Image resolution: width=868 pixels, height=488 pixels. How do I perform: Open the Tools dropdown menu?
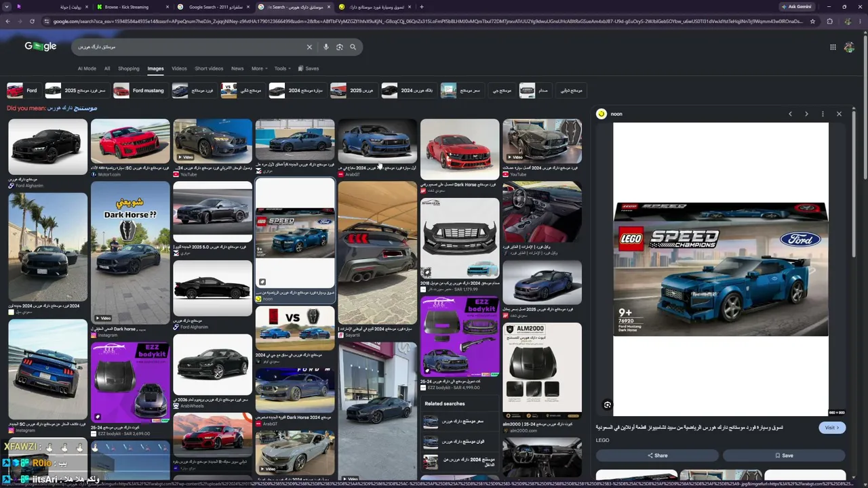(282, 68)
